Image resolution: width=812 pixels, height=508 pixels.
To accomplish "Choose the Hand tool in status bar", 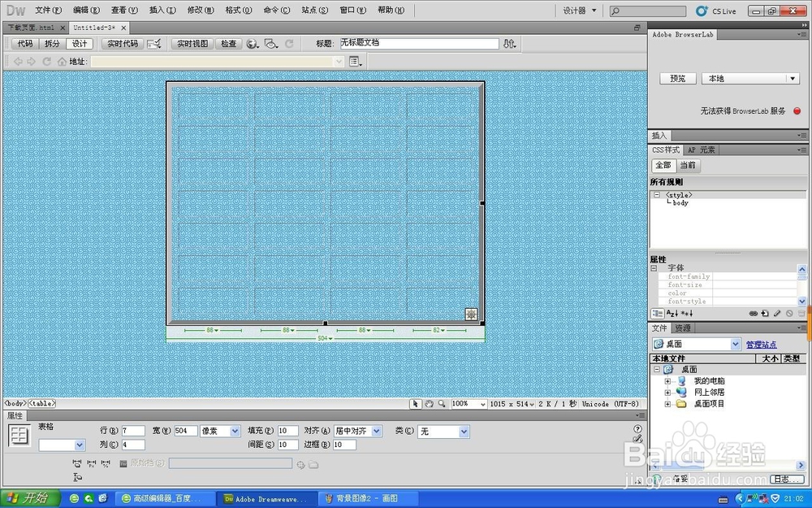I will [429, 404].
